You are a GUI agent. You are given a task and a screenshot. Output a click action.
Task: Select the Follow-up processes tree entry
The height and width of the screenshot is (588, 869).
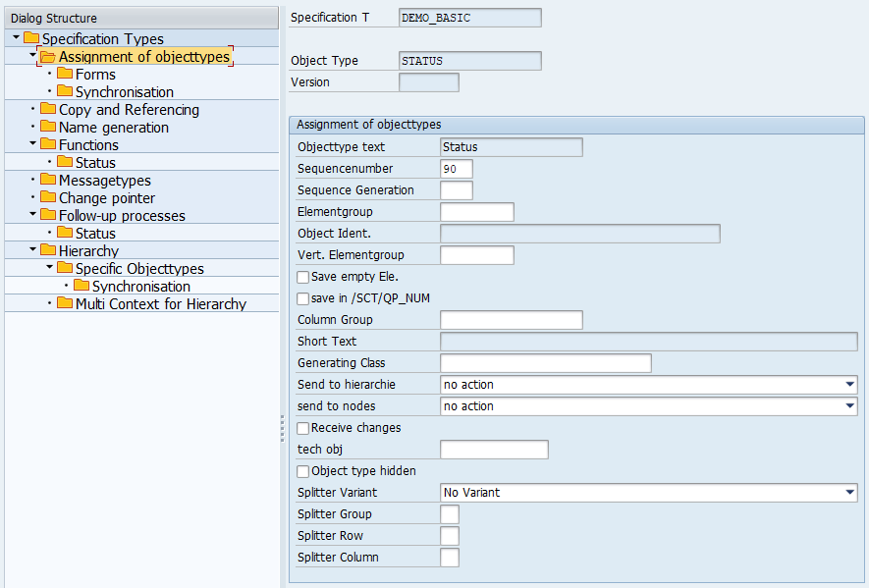click(x=121, y=215)
